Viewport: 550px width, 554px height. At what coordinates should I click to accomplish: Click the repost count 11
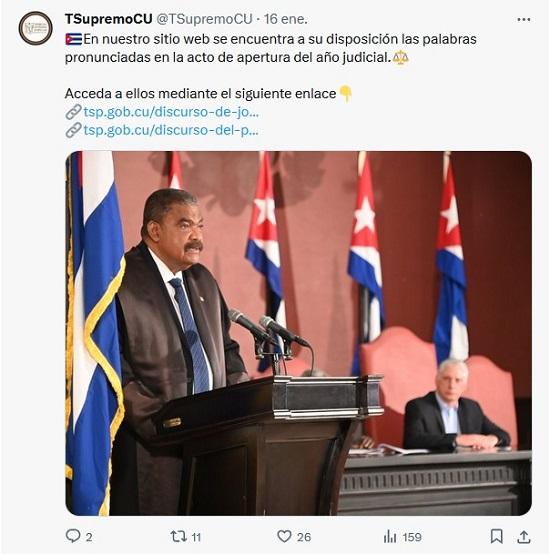click(x=196, y=537)
